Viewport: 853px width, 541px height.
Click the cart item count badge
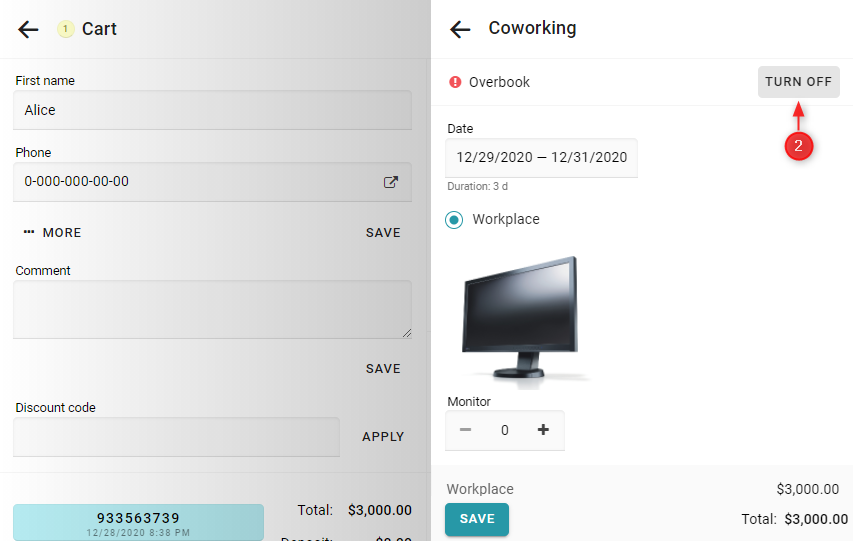coord(66,29)
